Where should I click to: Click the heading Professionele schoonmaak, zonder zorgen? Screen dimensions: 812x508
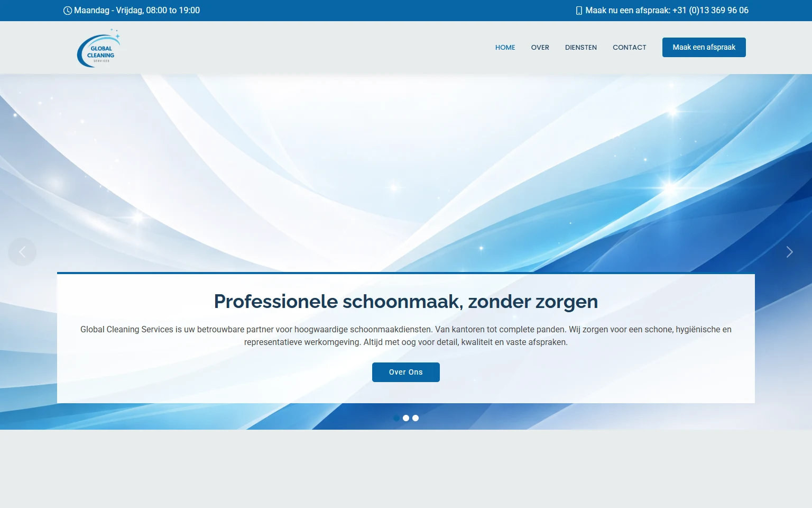406,301
